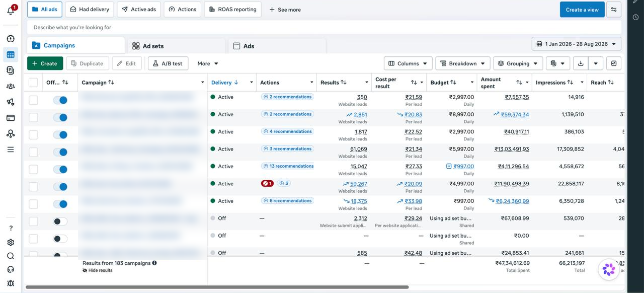
Task: Open the support headset icon
Action: pyautogui.click(x=11, y=269)
